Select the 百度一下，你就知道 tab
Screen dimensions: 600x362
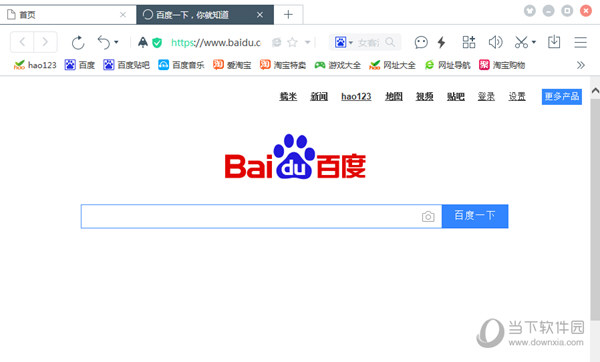pyautogui.click(x=205, y=15)
